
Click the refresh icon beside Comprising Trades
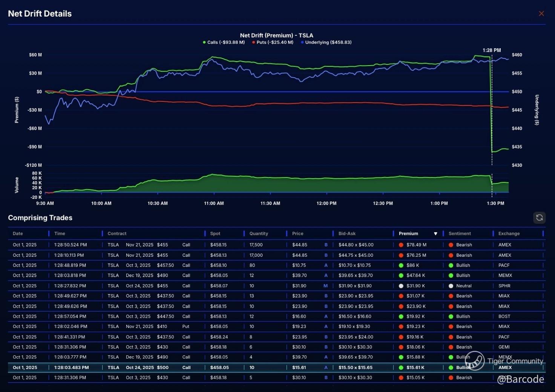tap(539, 217)
